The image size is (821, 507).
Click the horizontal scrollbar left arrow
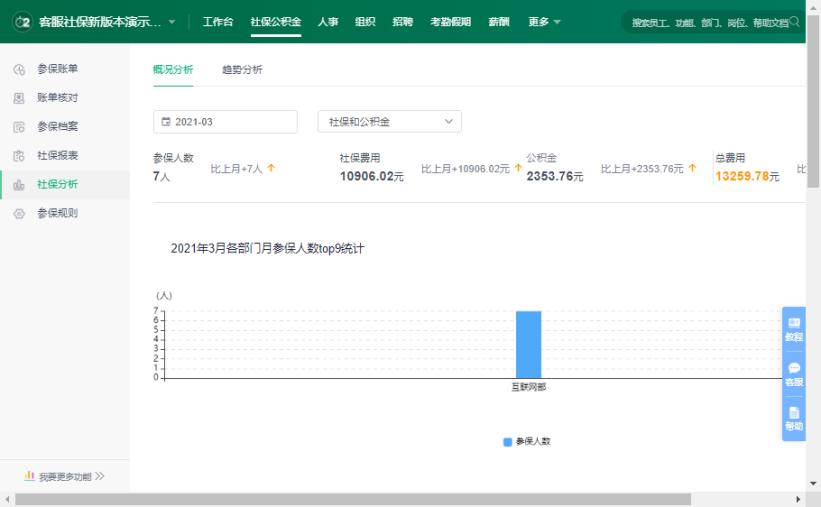7,499
